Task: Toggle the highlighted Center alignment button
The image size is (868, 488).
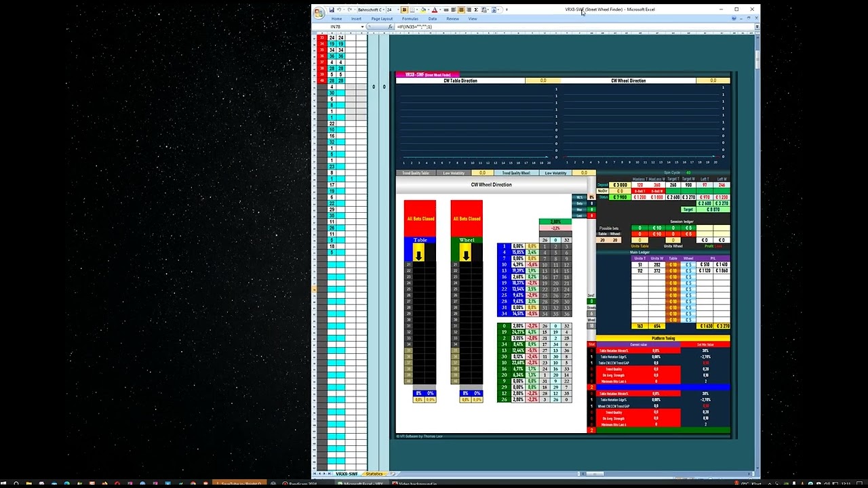Action: coord(461,9)
